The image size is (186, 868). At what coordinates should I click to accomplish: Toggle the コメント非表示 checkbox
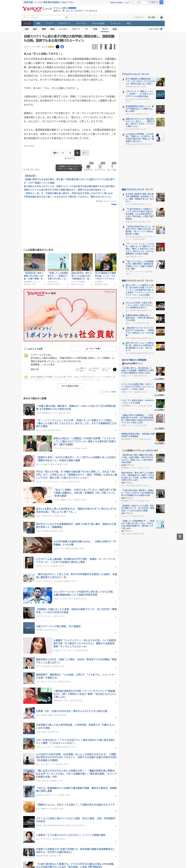(102, 392)
